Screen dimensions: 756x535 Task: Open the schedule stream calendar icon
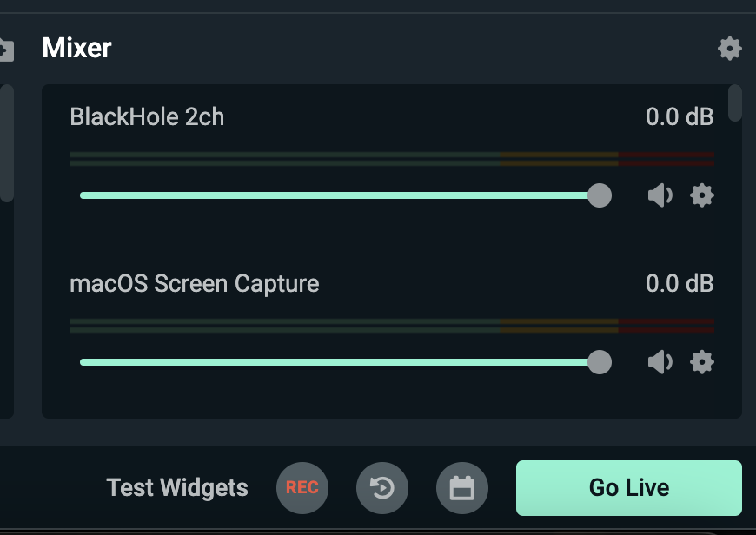pyautogui.click(x=462, y=488)
